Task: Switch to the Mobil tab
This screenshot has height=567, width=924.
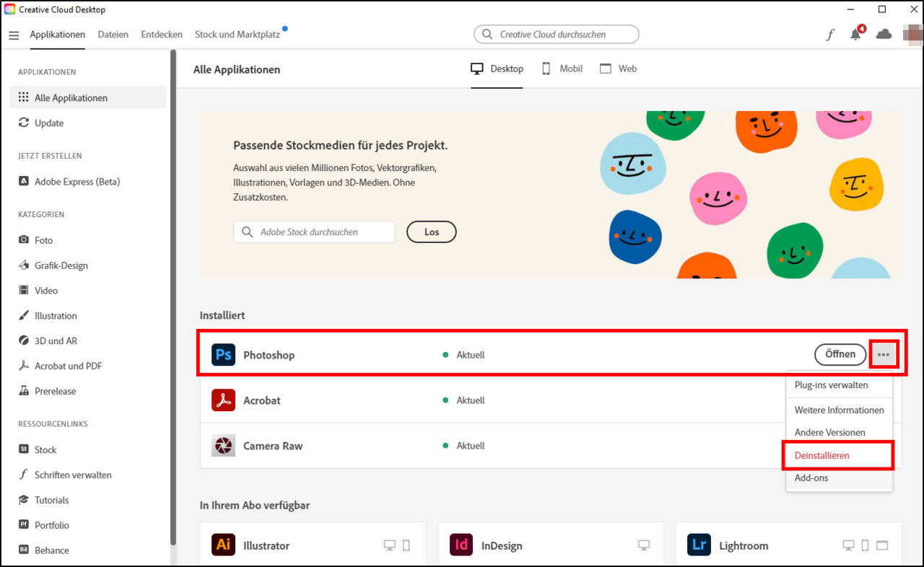Action: point(562,69)
